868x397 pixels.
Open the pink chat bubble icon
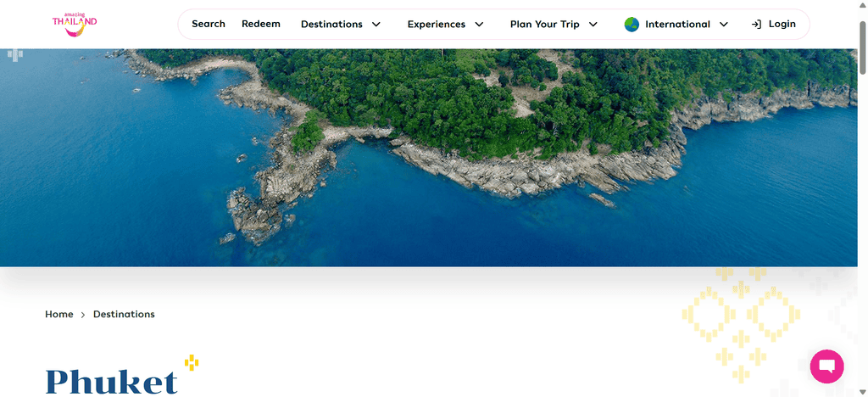tap(826, 366)
